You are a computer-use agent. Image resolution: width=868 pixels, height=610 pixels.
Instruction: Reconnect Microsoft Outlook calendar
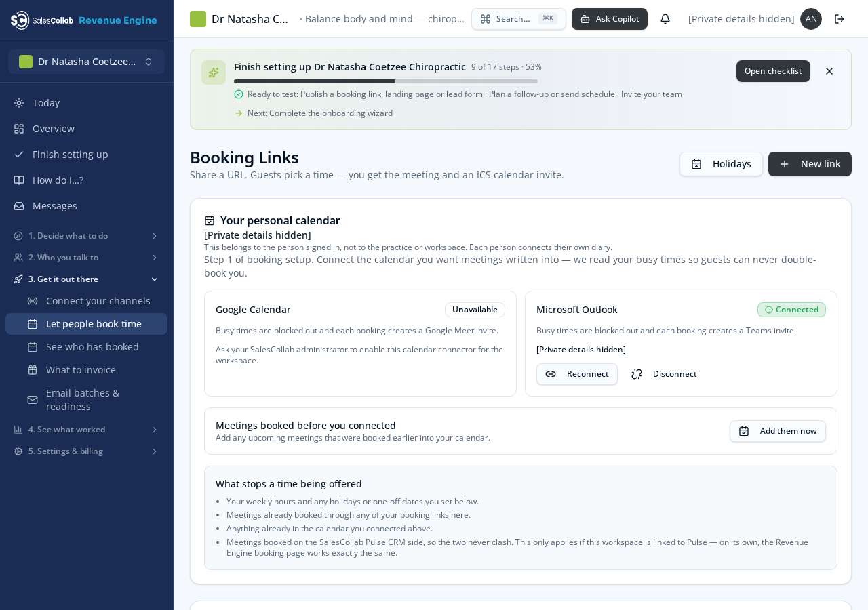click(x=577, y=374)
